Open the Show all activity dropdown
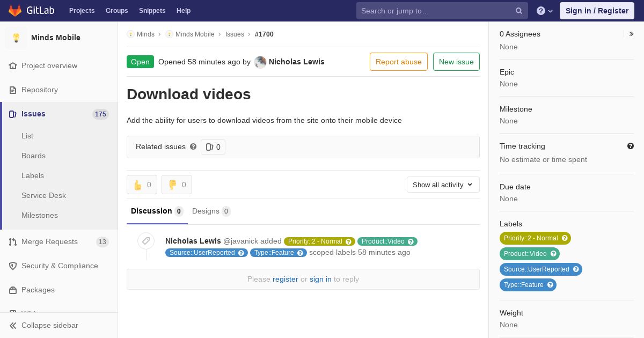644x338 pixels. 443,185
